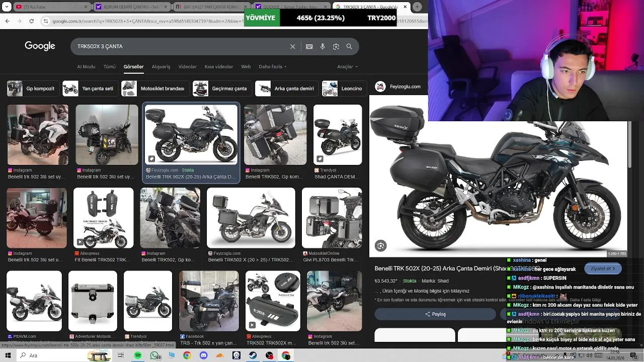Open WhatsApp from the taskbar
This screenshot has height=362, width=644.
click(x=154, y=355)
